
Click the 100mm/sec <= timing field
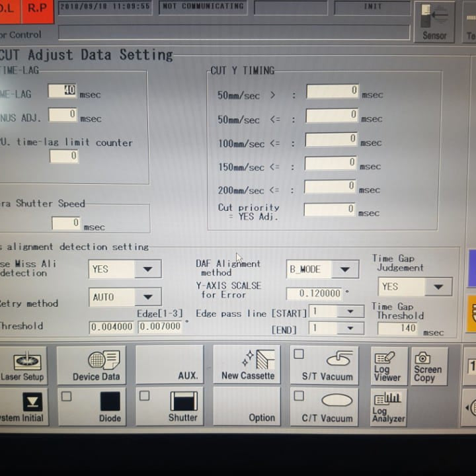click(x=331, y=139)
